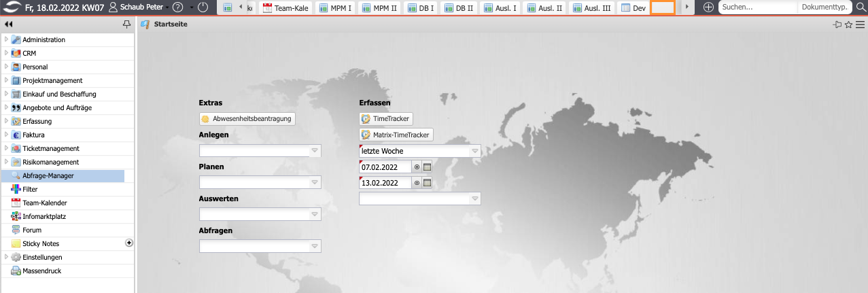Switch to the MPM II tab
The image size is (868, 293).
point(379,8)
